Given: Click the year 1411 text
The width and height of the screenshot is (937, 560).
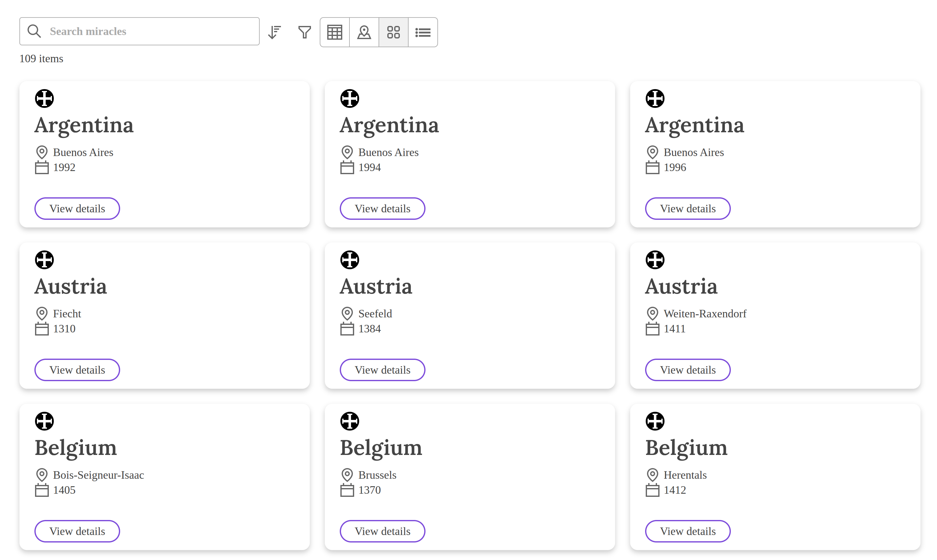Looking at the screenshot, I should [675, 329].
